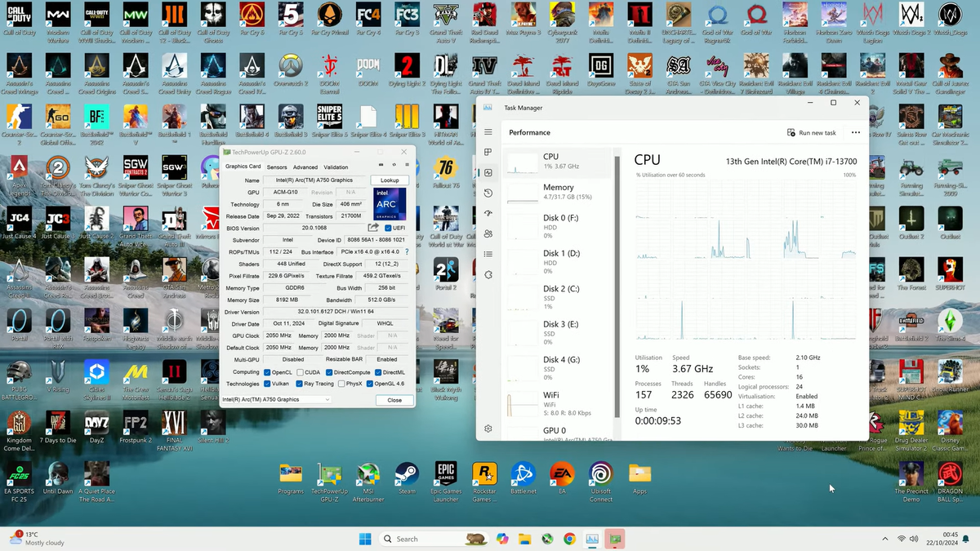Image resolution: width=980 pixels, height=551 pixels.
Task: Click Task Manager three-dot more options
Action: 855,132
